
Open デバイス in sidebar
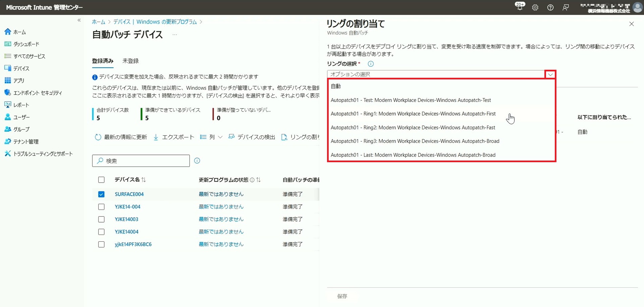click(x=17, y=68)
